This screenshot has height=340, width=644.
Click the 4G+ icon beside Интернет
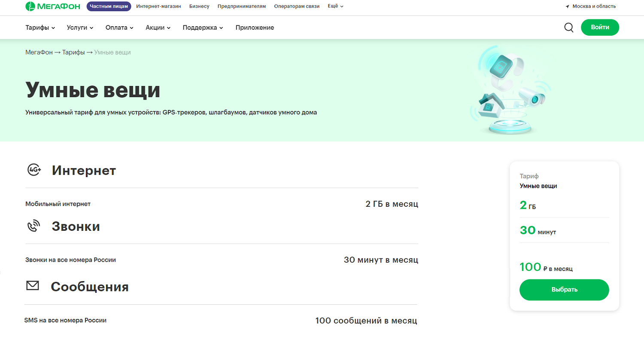(34, 170)
